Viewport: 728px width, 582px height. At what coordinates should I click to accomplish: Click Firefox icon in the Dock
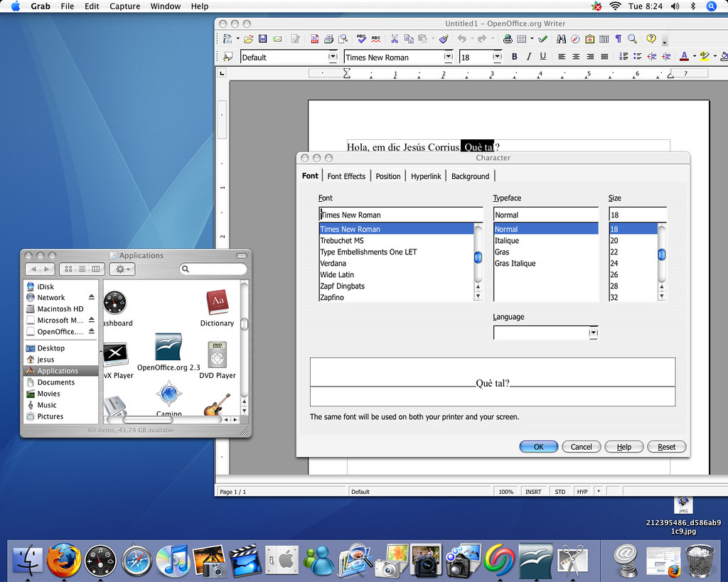coord(64,560)
